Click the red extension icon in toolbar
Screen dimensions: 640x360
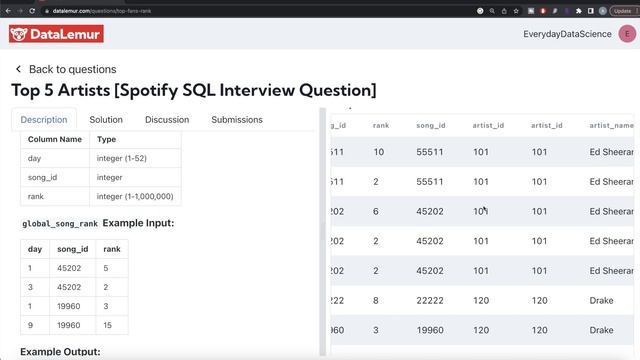pos(543,11)
